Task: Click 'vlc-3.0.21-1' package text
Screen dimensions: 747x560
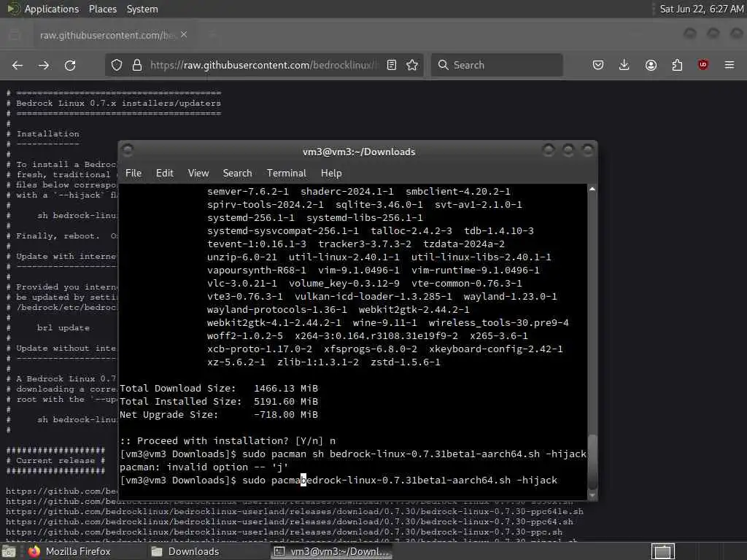Action: click(x=242, y=284)
